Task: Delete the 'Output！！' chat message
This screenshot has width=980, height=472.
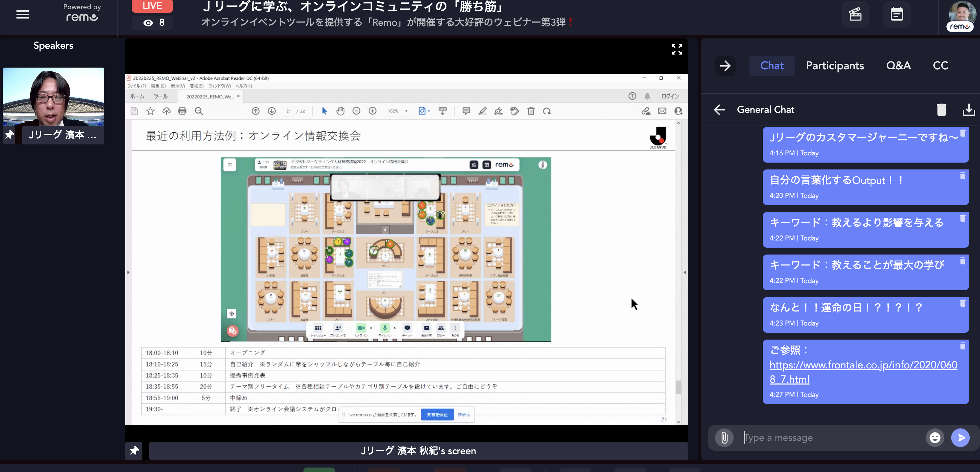Action: pyautogui.click(x=962, y=176)
